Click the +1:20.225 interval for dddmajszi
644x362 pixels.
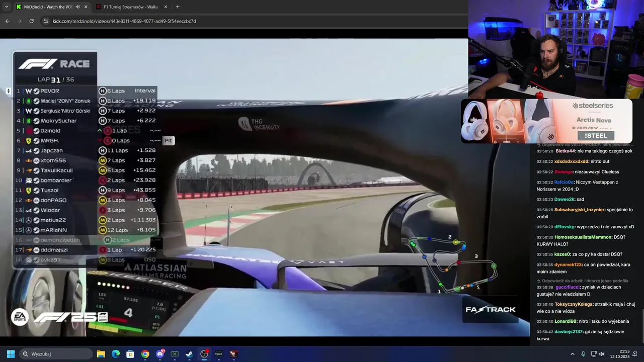coord(143,250)
